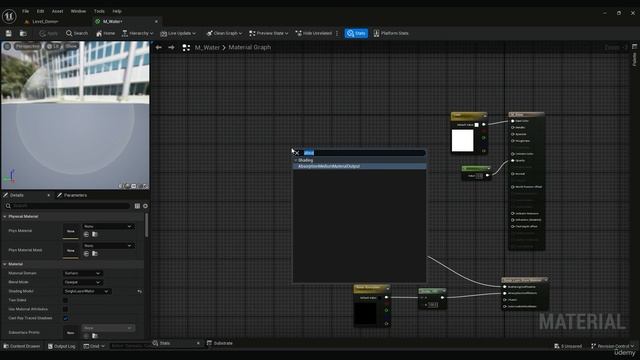Viewport: 640px width, 360px height.
Task: Open the Details panel settings gear
Action: pos(145,206)
